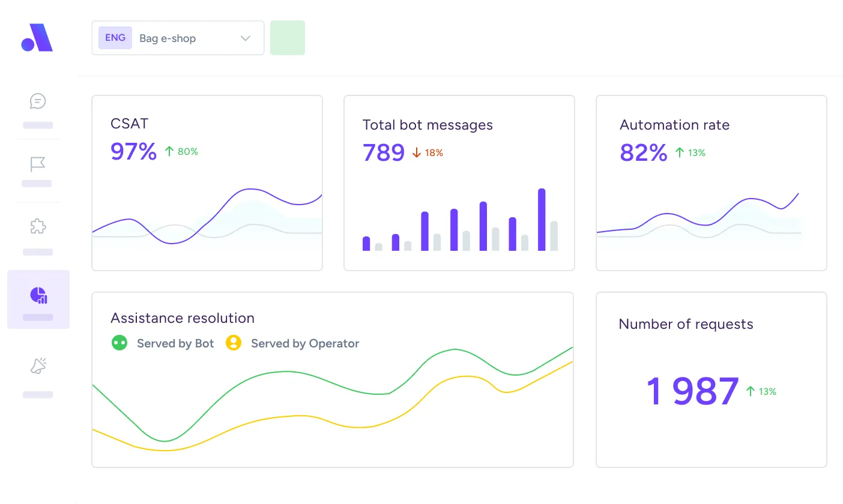
Task: Click the Bag e-shop project name
Action: point(168,38)
